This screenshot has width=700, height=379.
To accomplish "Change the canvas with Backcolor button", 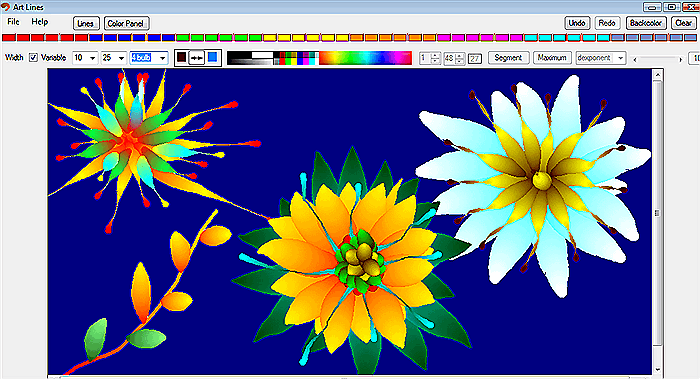I will tap(646, 23).
